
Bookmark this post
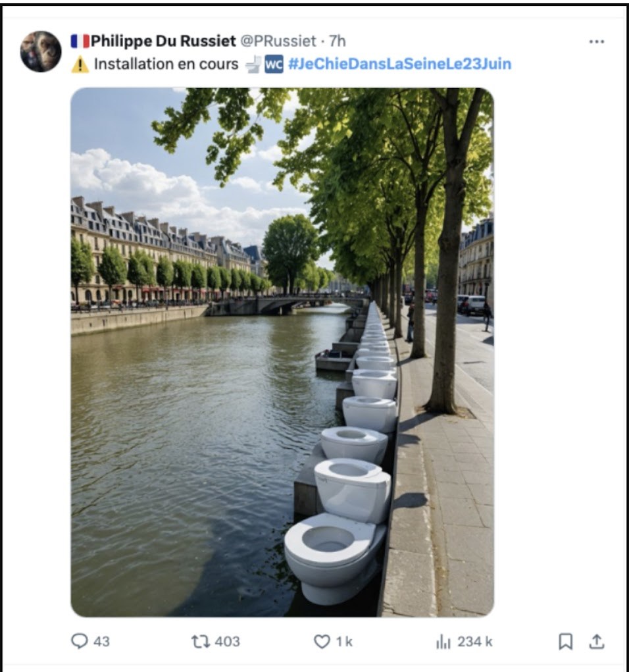(566, 642)
